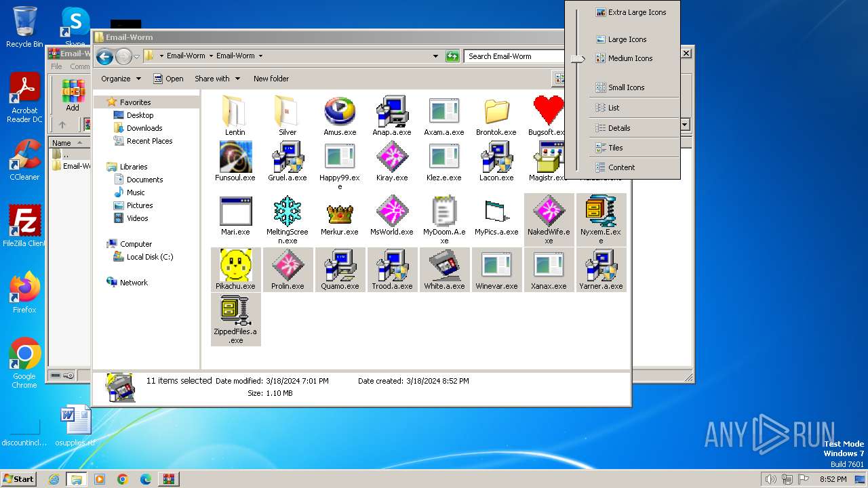Screen dimensions: 868x488
Task: Select the Nyxem.E.exe file
Action: tap(601, 220)
